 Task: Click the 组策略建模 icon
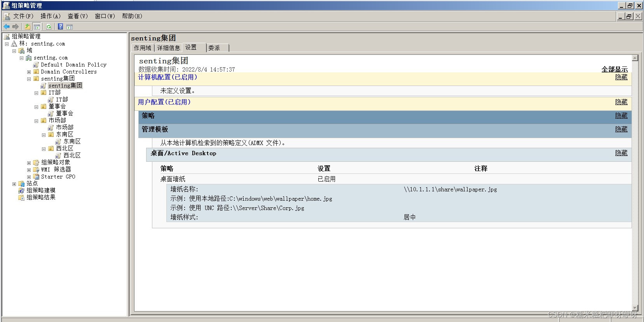22,191
